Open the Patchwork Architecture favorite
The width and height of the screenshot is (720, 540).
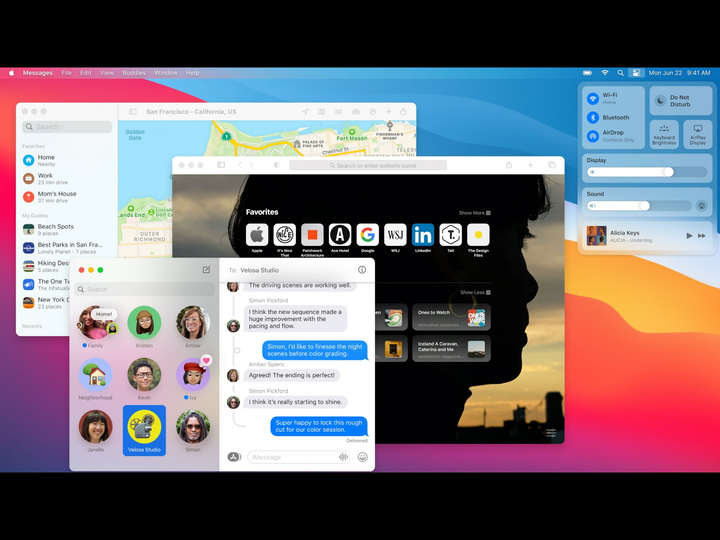click(312, 235)
